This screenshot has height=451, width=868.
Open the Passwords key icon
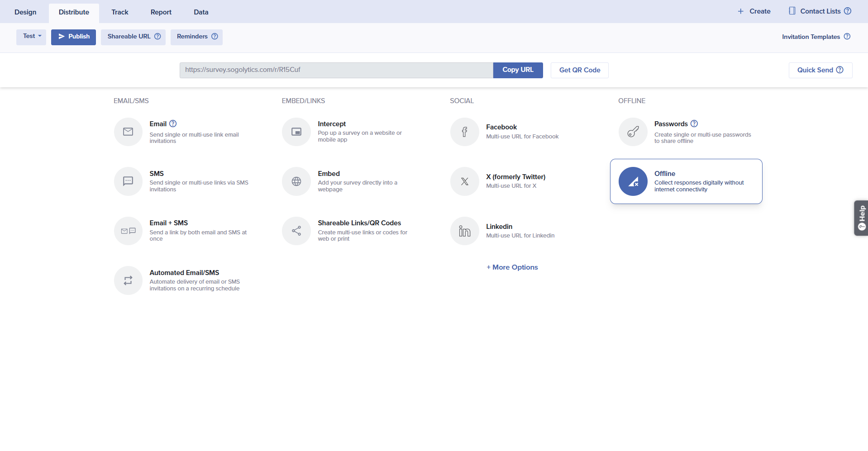[x=633, y=132]
